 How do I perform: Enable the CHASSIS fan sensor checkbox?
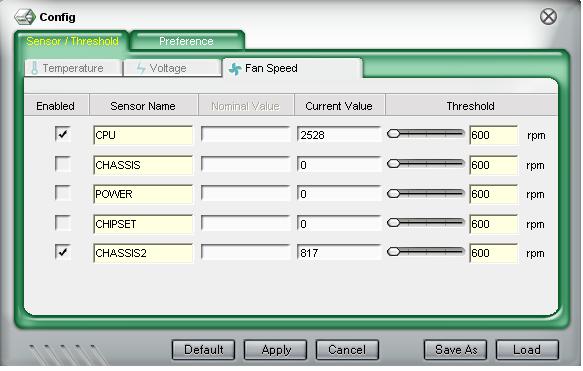coord(62,164)
